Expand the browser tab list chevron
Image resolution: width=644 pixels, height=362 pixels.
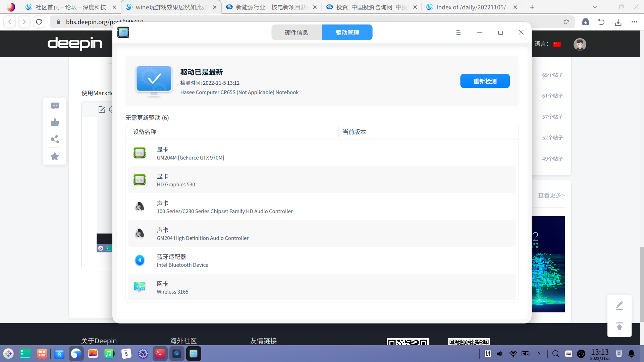click(x=595, y=7)
